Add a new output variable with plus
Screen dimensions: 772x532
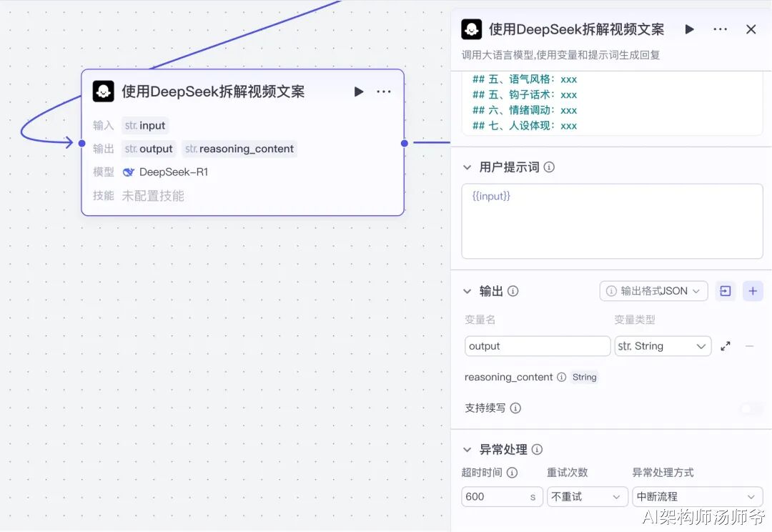(x=753, y=291)
